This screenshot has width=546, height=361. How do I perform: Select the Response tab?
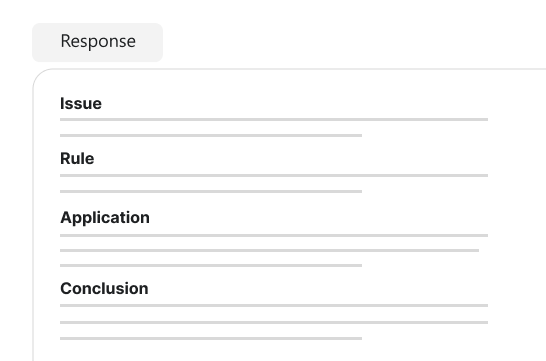pos(98,42)
